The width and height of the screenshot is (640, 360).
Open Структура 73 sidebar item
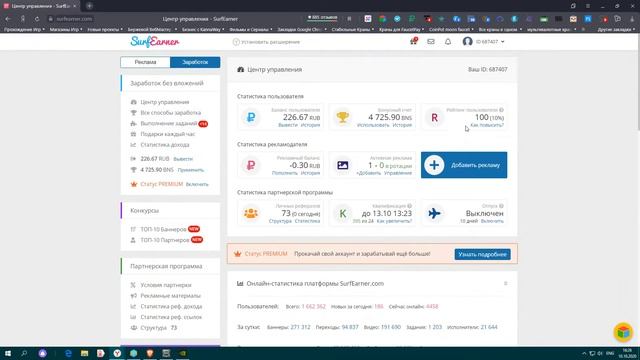[x=158, y=327]
